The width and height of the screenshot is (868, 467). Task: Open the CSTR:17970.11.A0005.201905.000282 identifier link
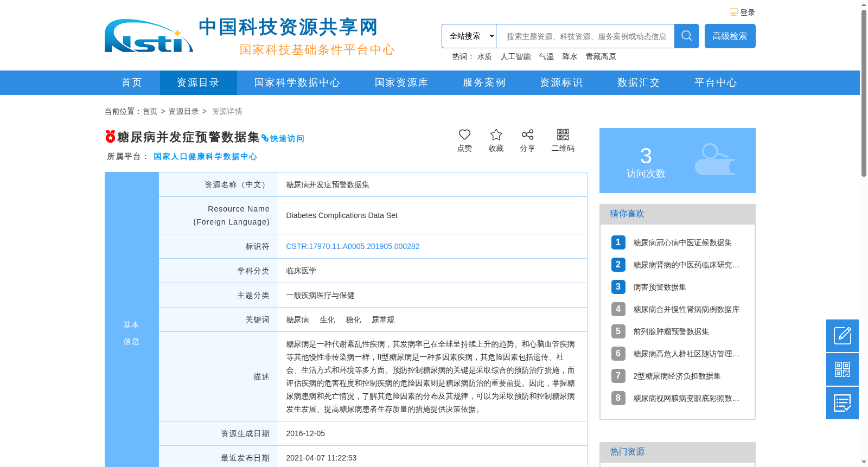(x=353, y=246)
